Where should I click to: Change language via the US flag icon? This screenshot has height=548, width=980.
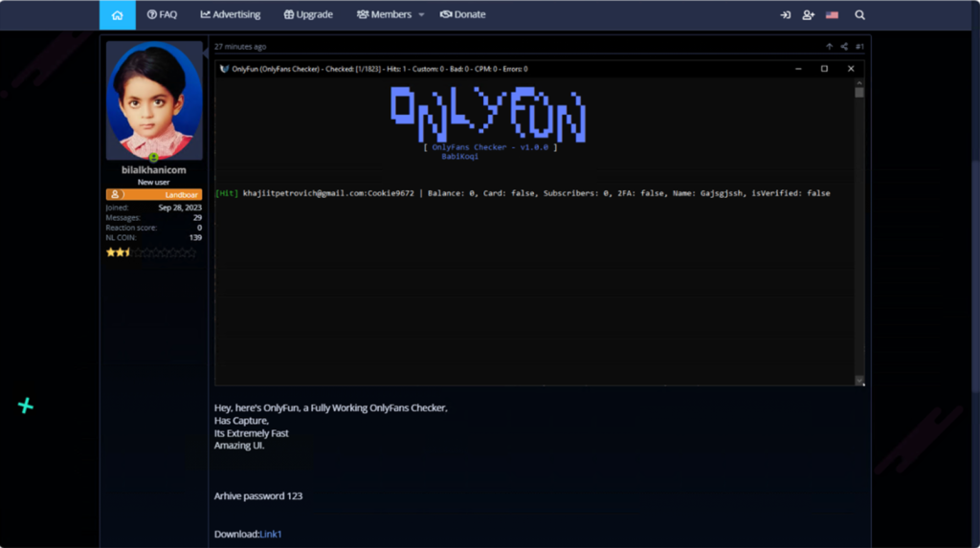(832, 15)
